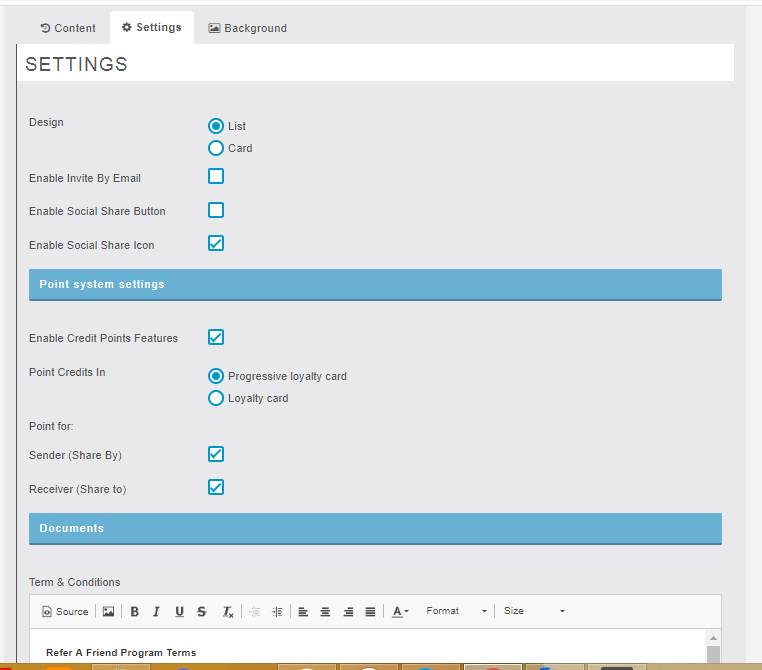Screen dimensions: 762x670
Task: Align text right in editor
Action: (x=348, y=612)
